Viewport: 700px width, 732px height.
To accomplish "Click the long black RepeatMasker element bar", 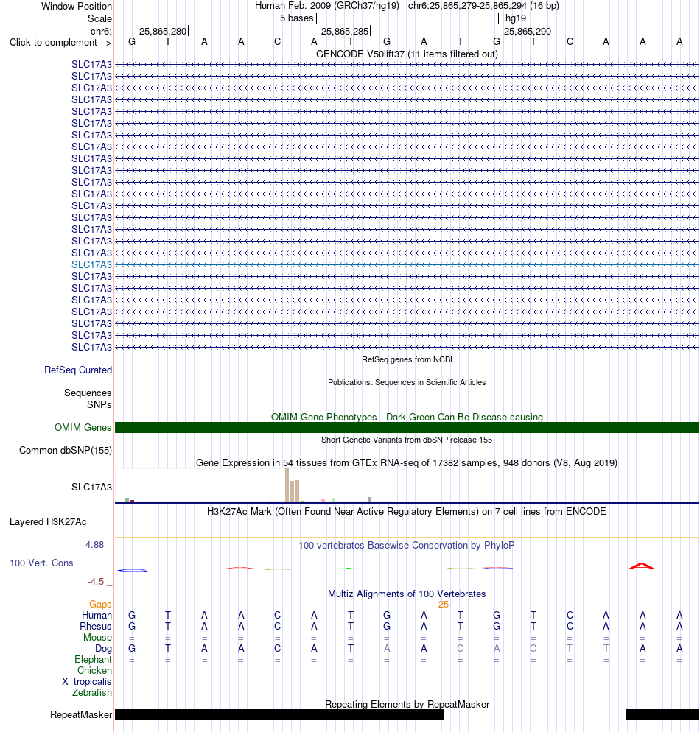I will [279, 715].
